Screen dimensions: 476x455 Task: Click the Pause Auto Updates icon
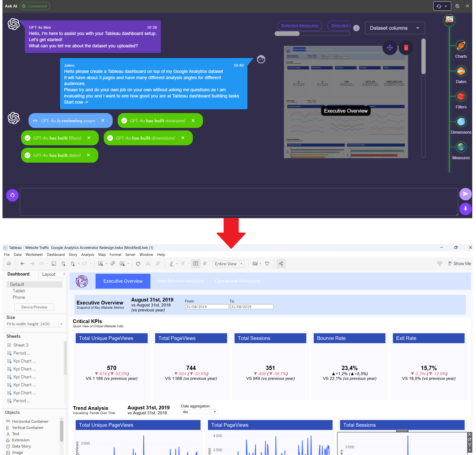pyautogui.click(x=73, y=264)
